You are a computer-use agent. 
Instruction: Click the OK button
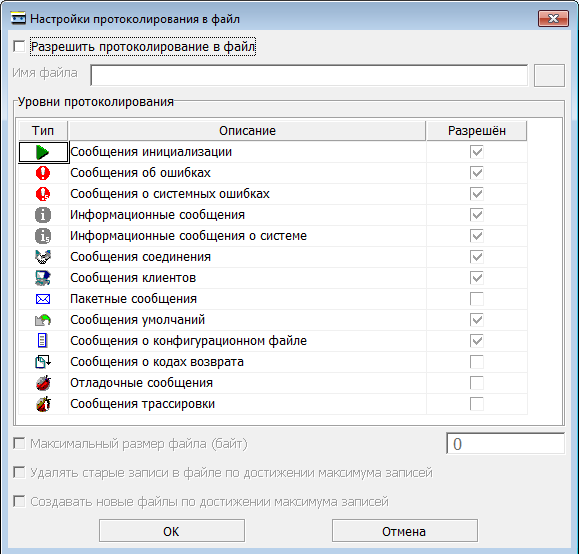coord(172,531)
